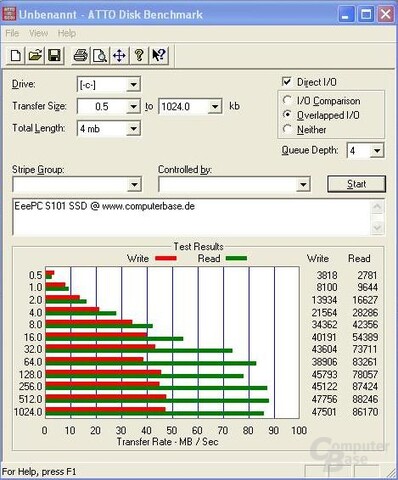Click the 'Transfer Rate - MB / Sec' axis label
This screenshot has width=398, height=480.
[167, 442]
